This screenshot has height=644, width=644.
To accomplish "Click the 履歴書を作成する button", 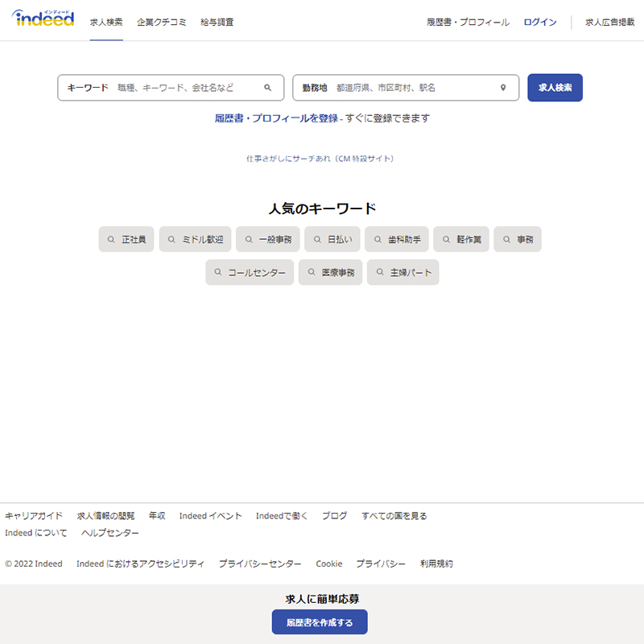I will pyautogui.click(x=320, y=622).
